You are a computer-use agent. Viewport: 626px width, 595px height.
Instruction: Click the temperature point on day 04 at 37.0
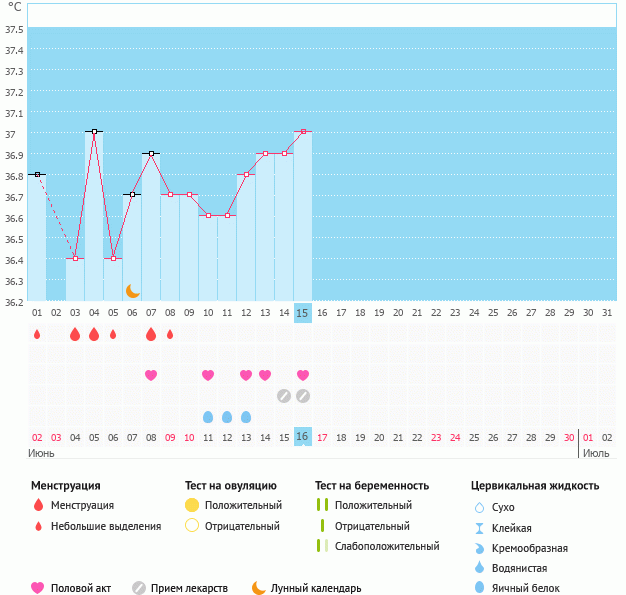coord(94,131)
